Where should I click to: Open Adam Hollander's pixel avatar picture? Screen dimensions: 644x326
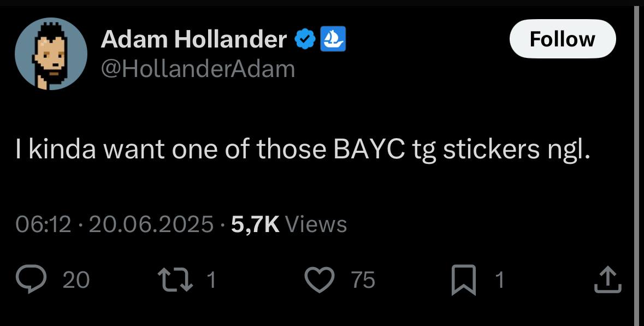[51, 54]
